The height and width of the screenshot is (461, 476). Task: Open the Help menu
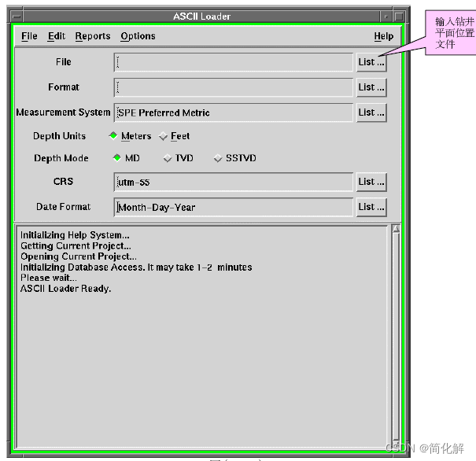[383, 36]
